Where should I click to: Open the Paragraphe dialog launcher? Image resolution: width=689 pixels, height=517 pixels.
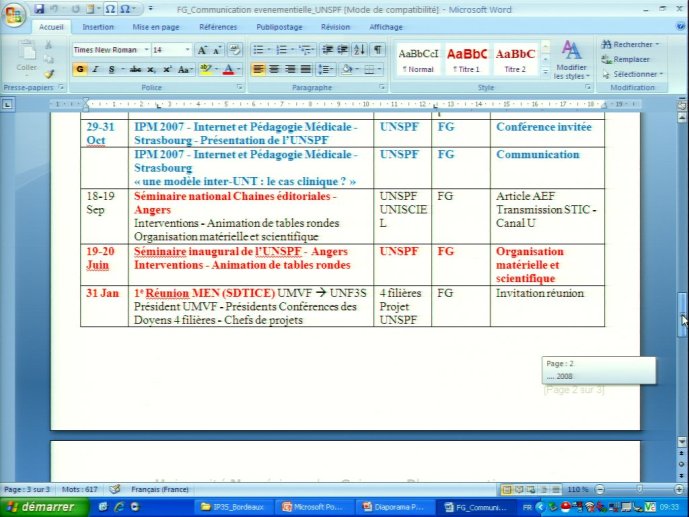(382, 87)
